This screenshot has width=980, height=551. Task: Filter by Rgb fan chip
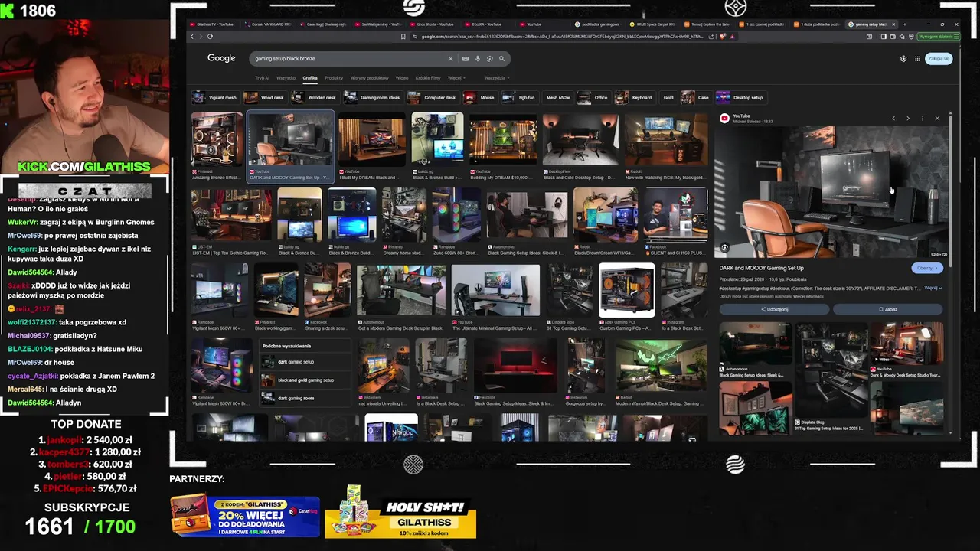click(x=519, y=97)
